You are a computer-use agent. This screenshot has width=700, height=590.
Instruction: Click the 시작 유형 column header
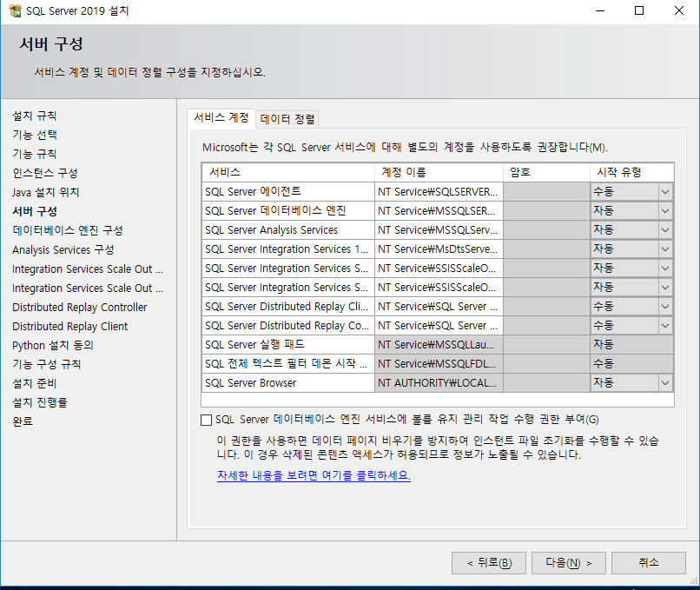pyautogui.click(x=631, y=172)
